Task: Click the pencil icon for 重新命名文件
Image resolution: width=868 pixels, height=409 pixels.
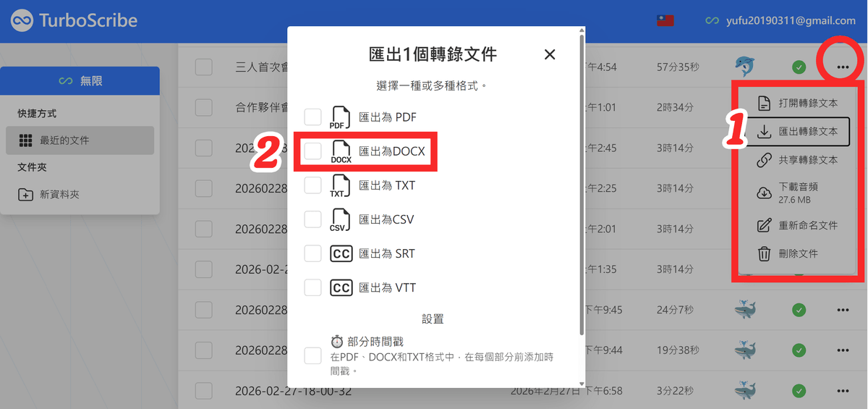Action: [764, 225]
